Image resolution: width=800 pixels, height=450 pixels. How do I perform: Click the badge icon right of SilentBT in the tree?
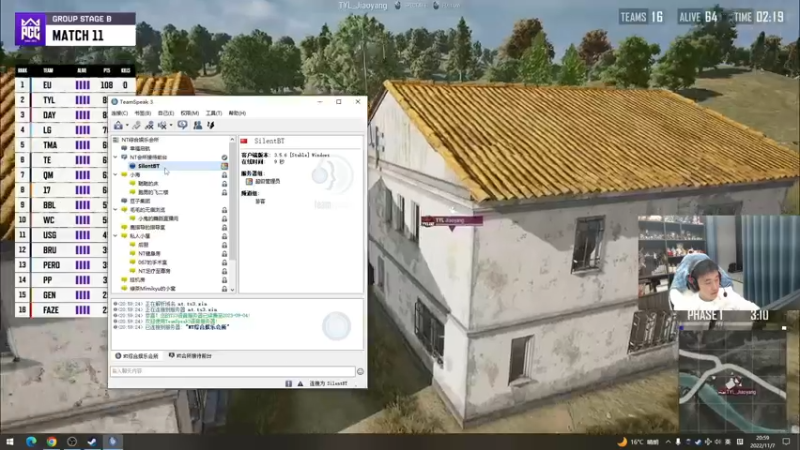(x=224, y=166)
